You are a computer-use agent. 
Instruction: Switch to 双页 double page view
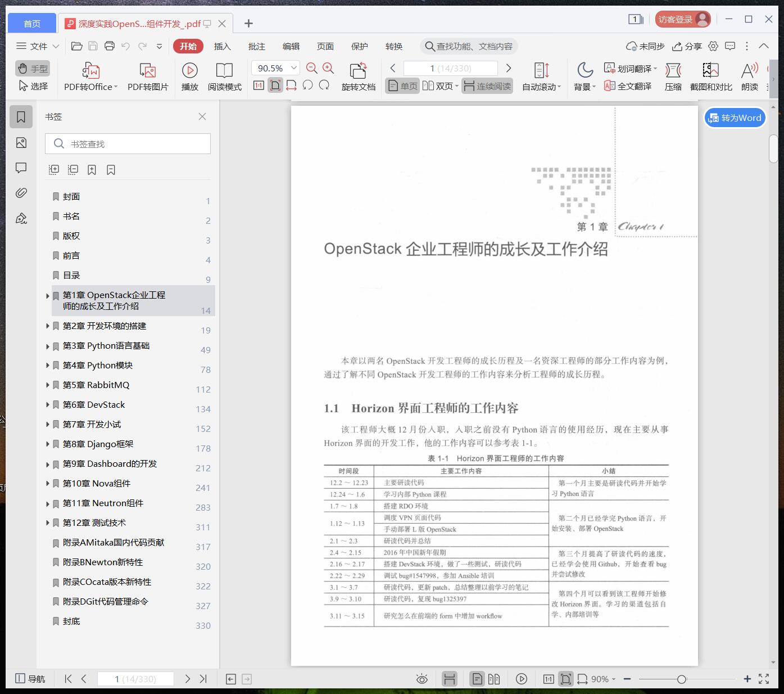coord(440,86)
